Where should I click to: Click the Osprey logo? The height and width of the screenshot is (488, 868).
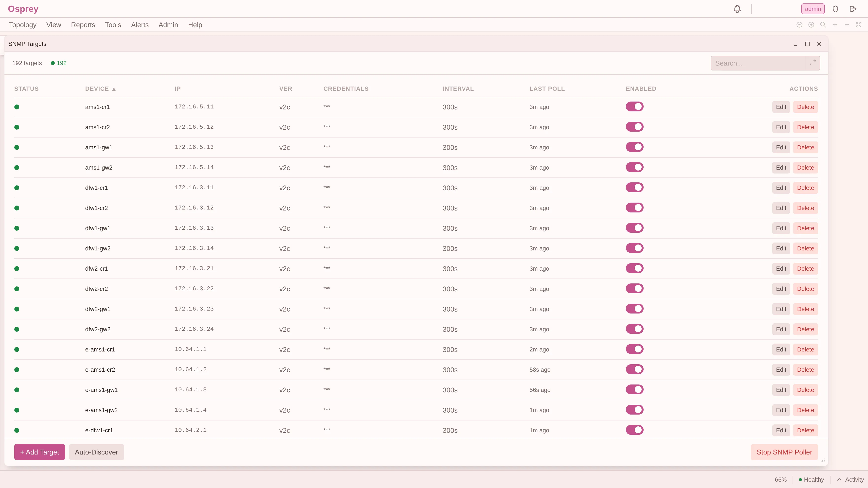coord(23,9)
